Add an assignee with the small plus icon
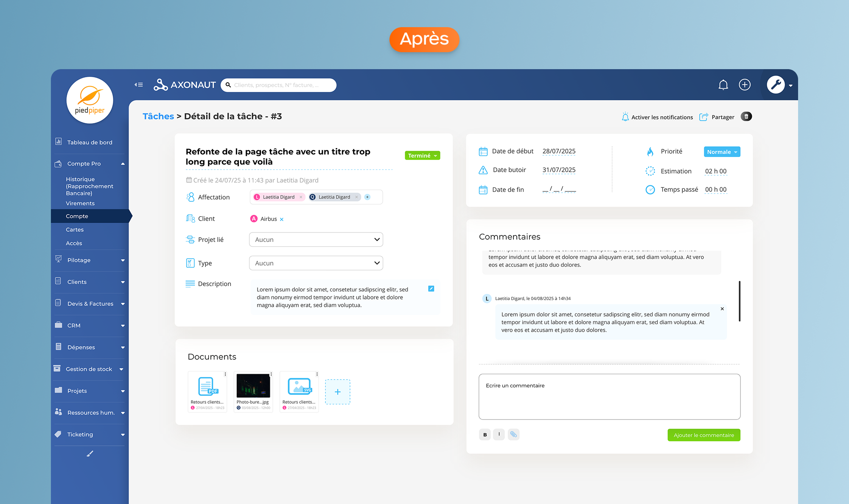Image resolution: width=849 pixels, height=504 pixels. (367, 197)
